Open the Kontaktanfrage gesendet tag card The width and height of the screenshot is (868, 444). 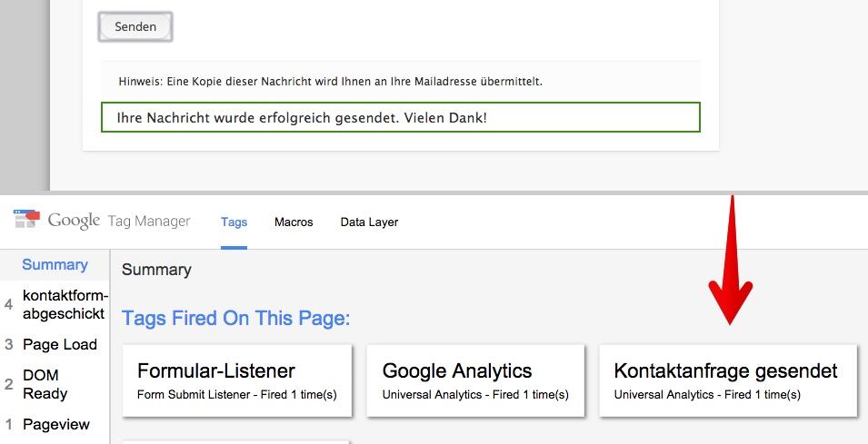[728, 380]
